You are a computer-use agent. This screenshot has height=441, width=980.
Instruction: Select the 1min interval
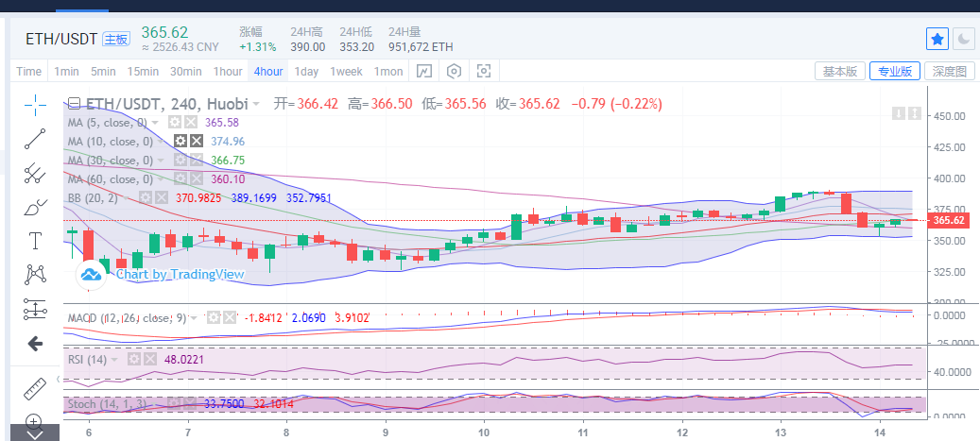click(66, 71)
